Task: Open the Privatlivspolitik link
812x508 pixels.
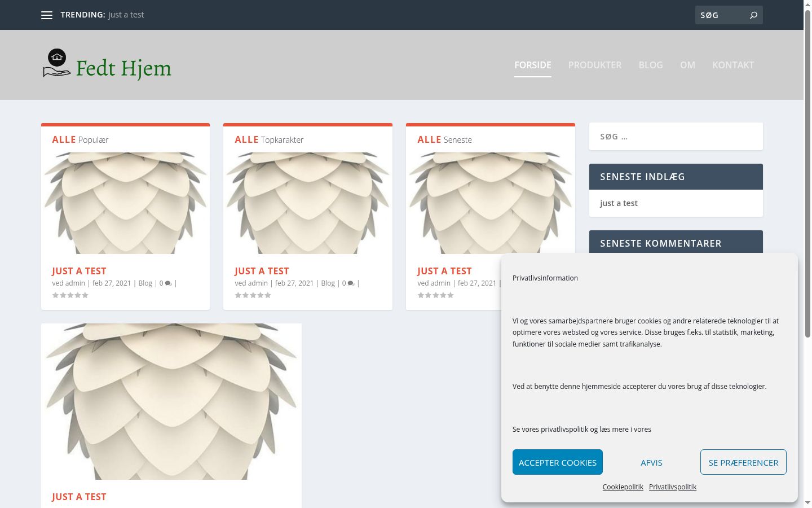Action: [x=673, y=487]
